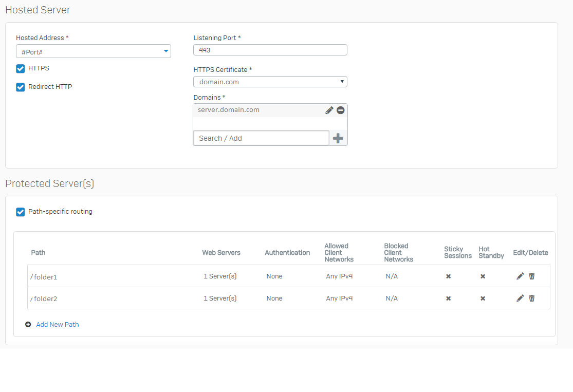Edit the server.domain.com domain entry
This screenshot has height=392, width=573.
pyautogui.click(x=329, y=110)
